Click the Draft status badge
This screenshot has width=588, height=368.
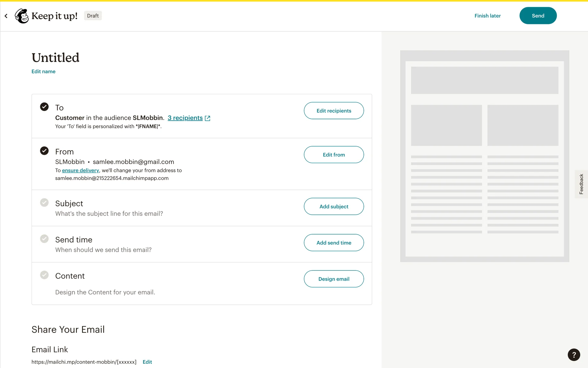pos(93,16)
